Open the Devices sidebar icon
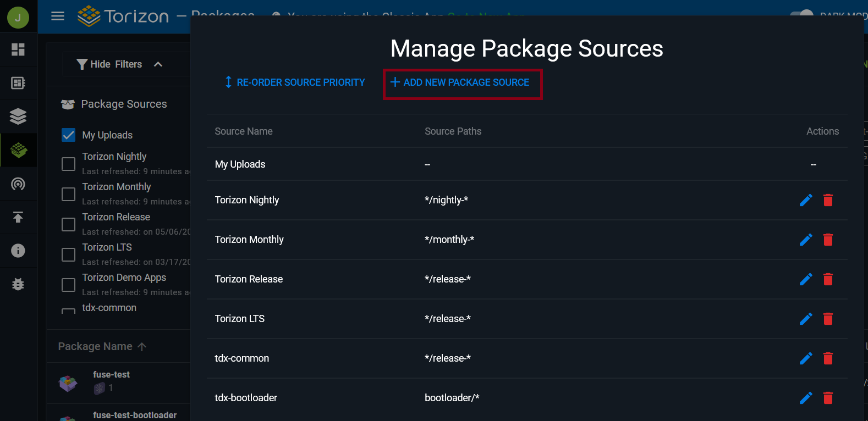The height and width of the screenshot is (421, 868). coord(18,83)
